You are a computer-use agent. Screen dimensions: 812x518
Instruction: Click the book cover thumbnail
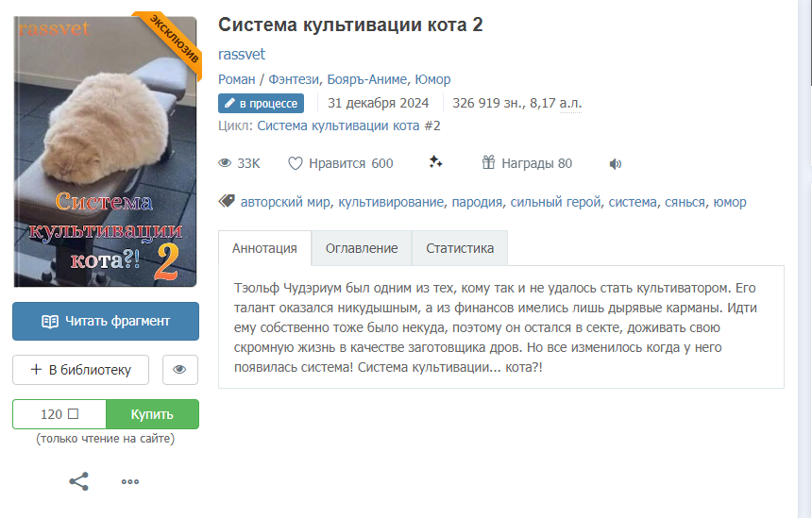pos(106,152)
